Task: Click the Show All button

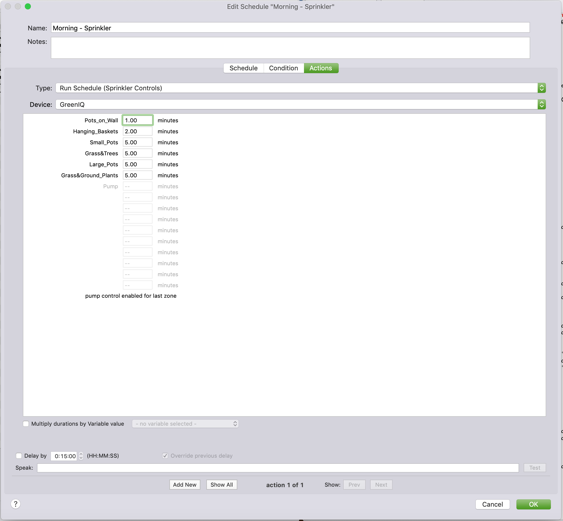Action: pyautogui.click(x=222, y=485)
